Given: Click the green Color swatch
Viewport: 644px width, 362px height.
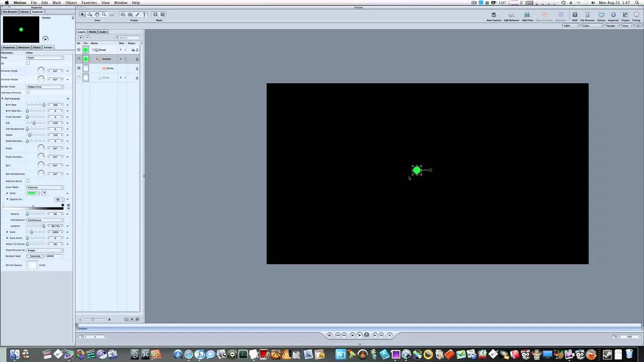Looking at the screenshot, I should coord(31,193).
